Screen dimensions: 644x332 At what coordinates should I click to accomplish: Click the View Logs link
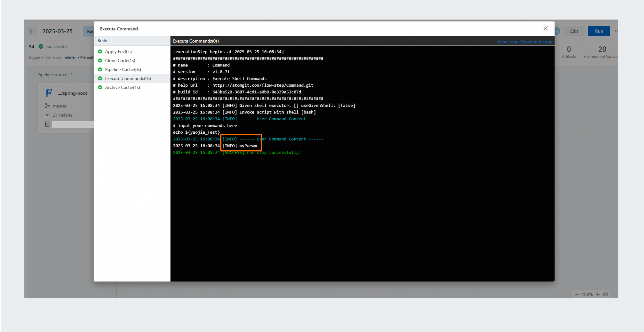507,42
